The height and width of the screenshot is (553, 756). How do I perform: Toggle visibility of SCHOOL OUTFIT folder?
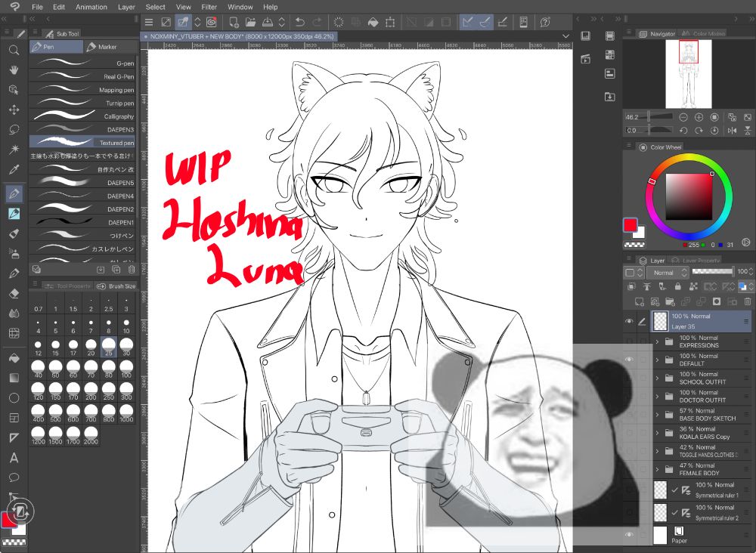coord(629,378)
